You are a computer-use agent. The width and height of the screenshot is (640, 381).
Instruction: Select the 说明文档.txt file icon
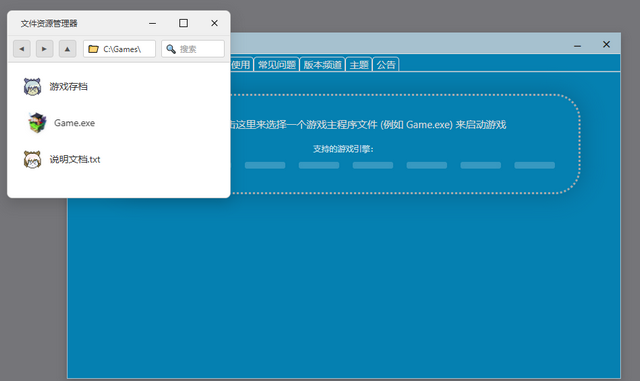[32, 159]
